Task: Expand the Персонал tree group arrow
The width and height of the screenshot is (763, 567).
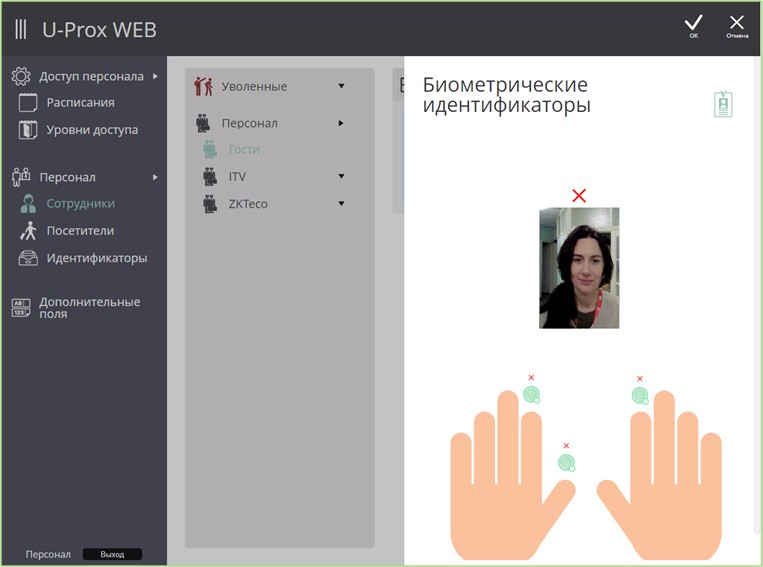Action: click(x=341, y=123)
